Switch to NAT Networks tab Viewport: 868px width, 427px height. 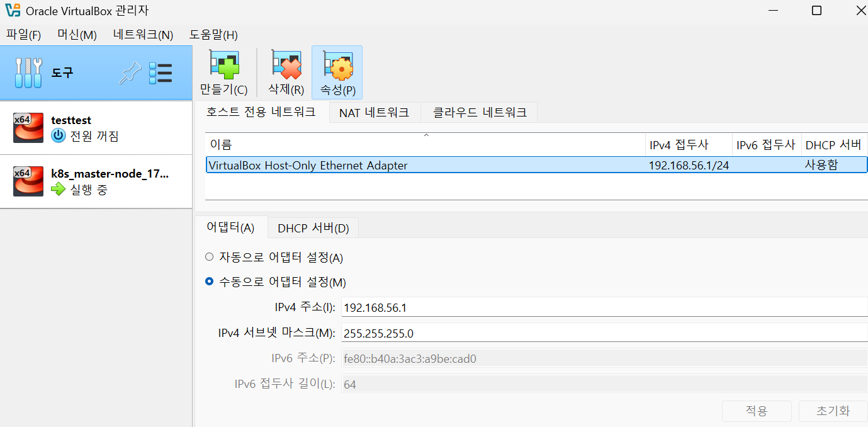point(375,113)
